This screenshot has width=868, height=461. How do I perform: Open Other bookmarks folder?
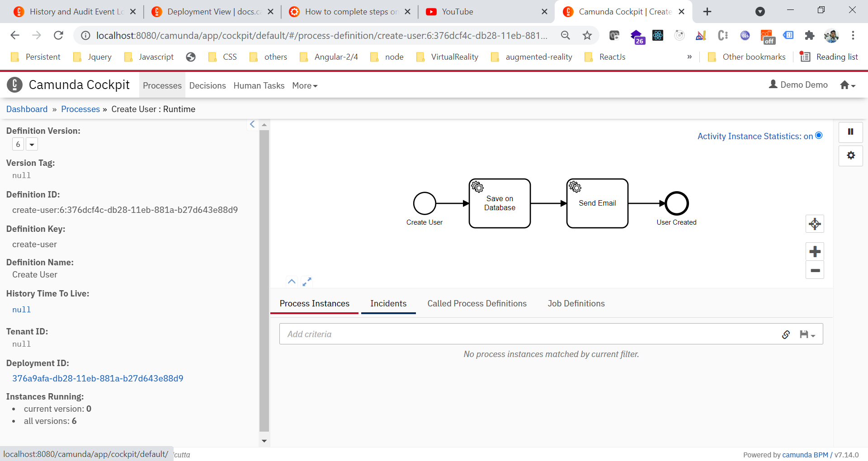[746, 57]
